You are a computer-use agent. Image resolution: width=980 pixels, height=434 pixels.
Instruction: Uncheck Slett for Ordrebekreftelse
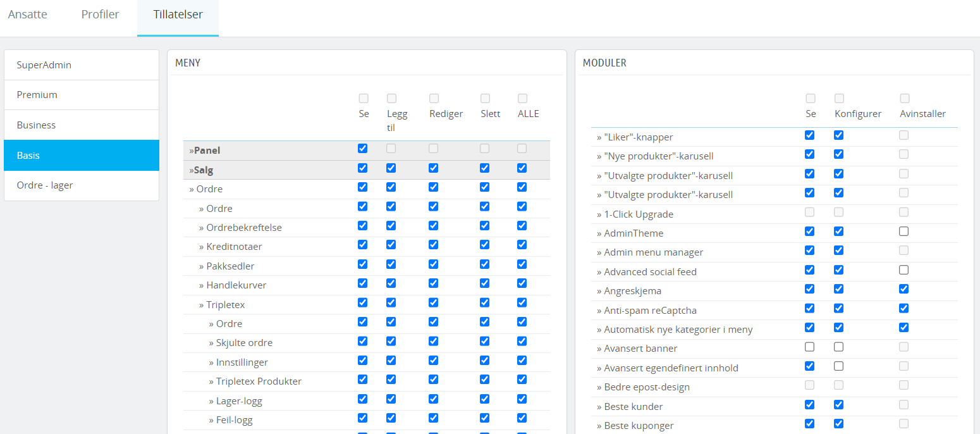click(x=484, y=225)
